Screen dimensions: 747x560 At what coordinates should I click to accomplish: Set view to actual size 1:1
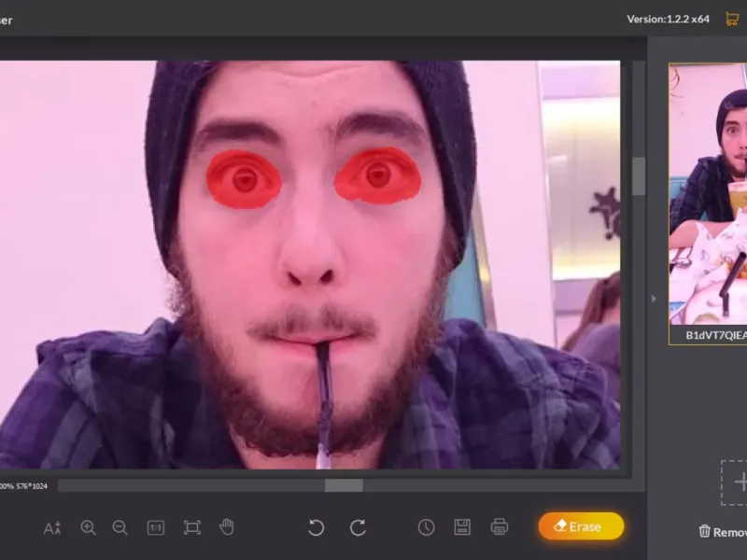click(156, 527)
